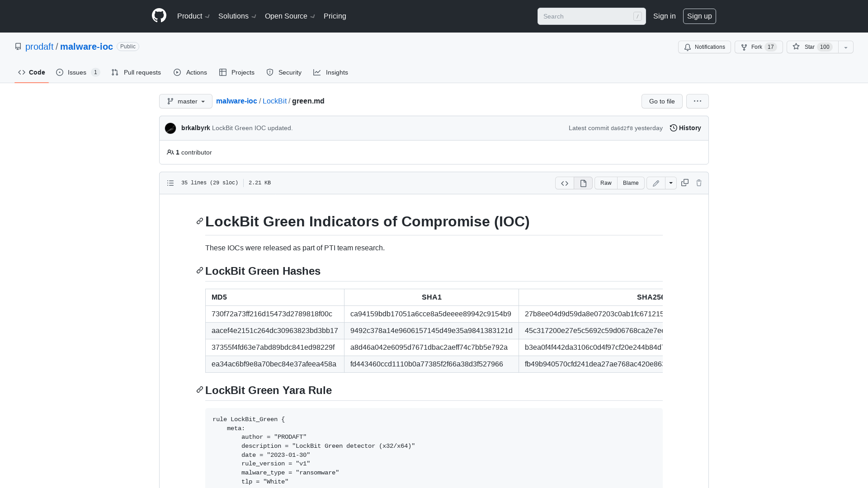Click the SHA1 column header

(x=431, y=297)
